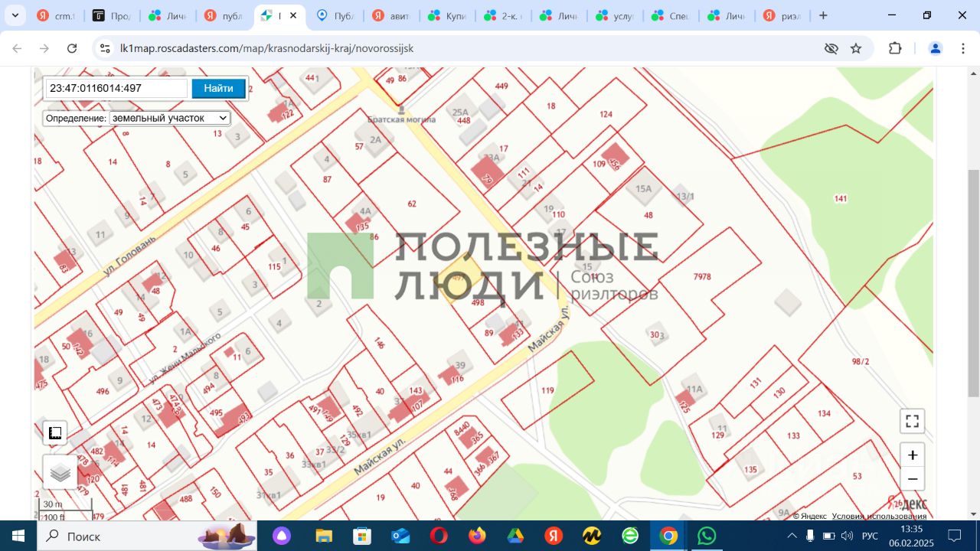Viewport: 980px width, 551px height.
Task: Click land parcel 62 on map
Action: [412, 204]
